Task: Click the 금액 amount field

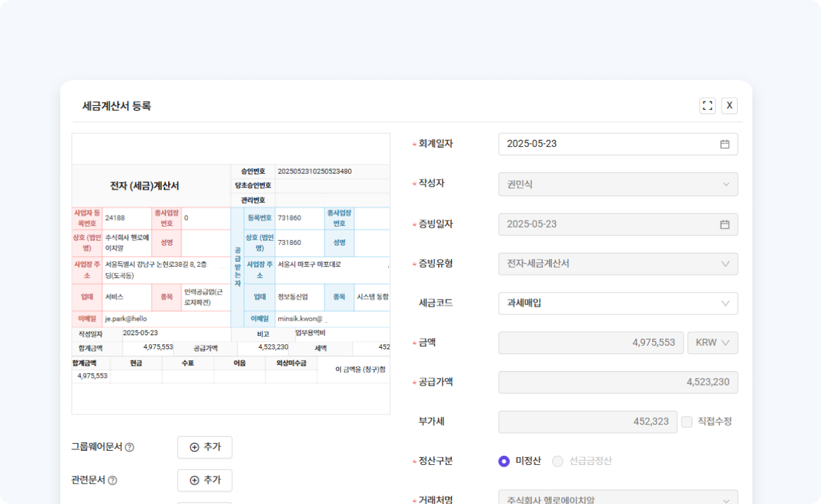Action: [590, 343]
